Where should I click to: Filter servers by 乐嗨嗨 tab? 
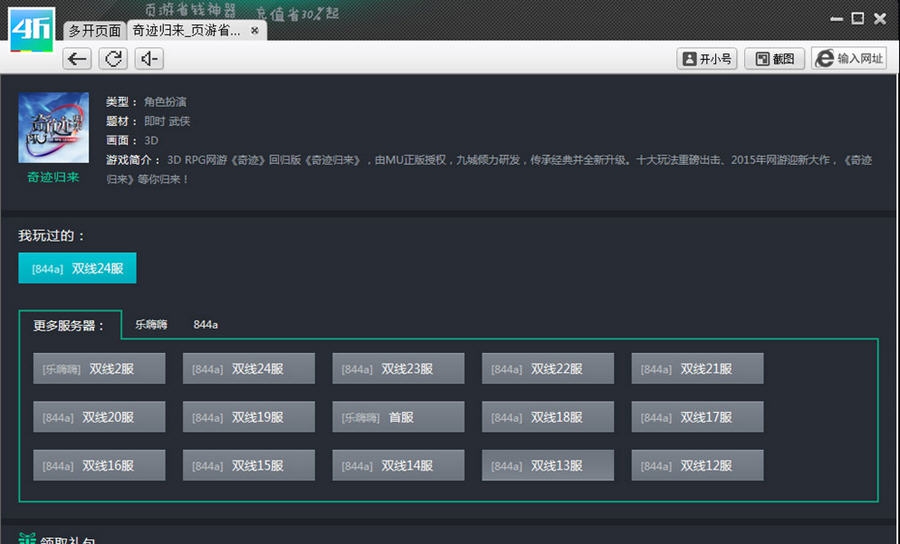point(151,325)
